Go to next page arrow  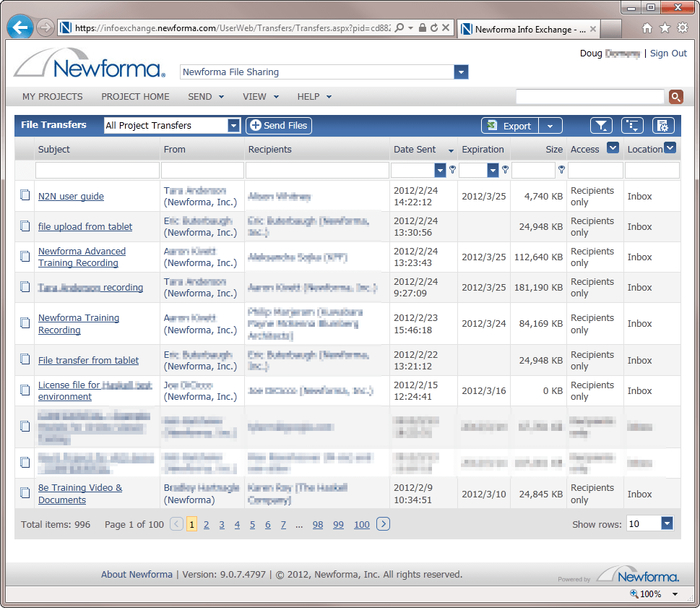tap(383, 523)
